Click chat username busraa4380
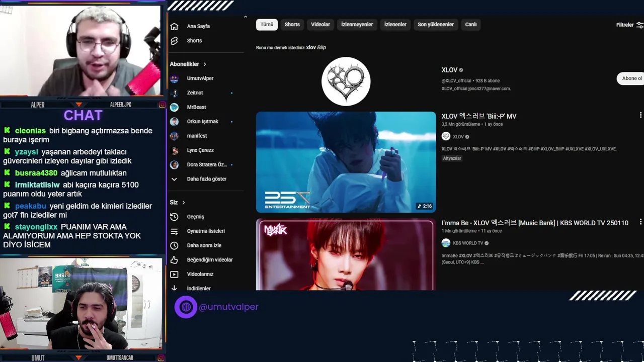Image resolution: width=644 pixels, height=362 pixels. coord(36,173)
